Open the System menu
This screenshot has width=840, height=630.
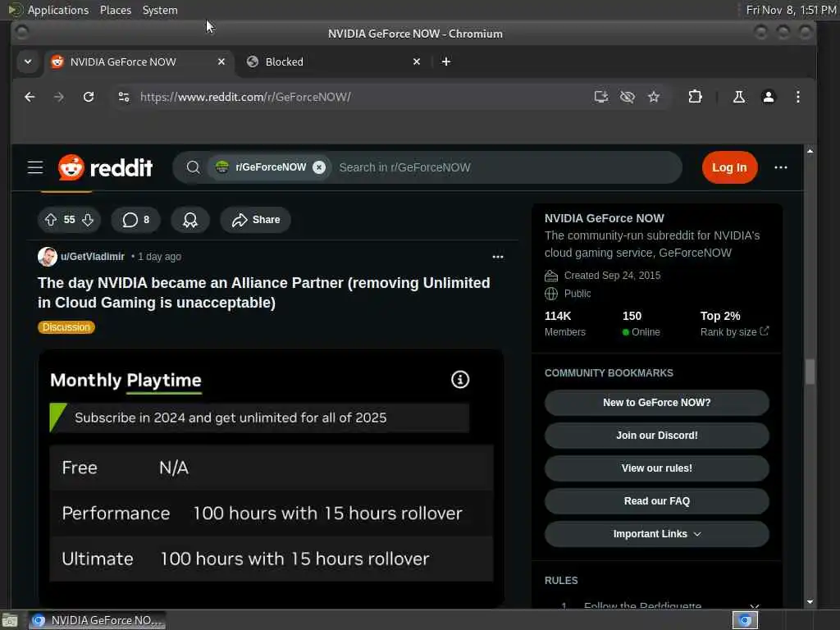pyautogui.click(x=160, y=10)
